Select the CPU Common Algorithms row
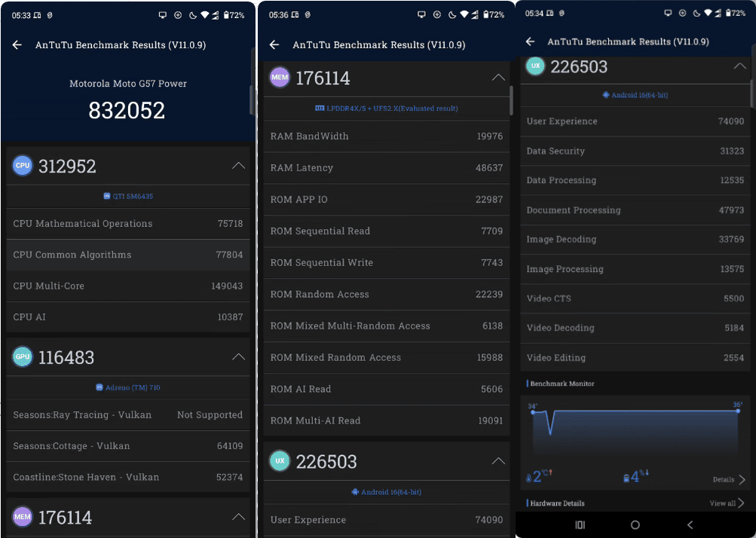Viewport: 756px width, 538px height. pos(128,255)
